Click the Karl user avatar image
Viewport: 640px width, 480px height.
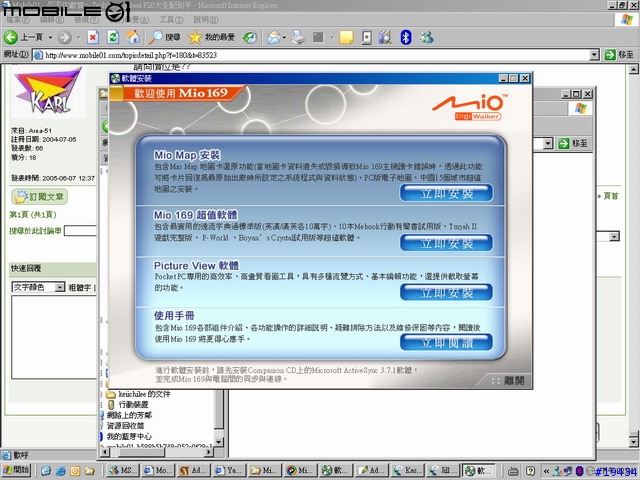pos(47,92)
